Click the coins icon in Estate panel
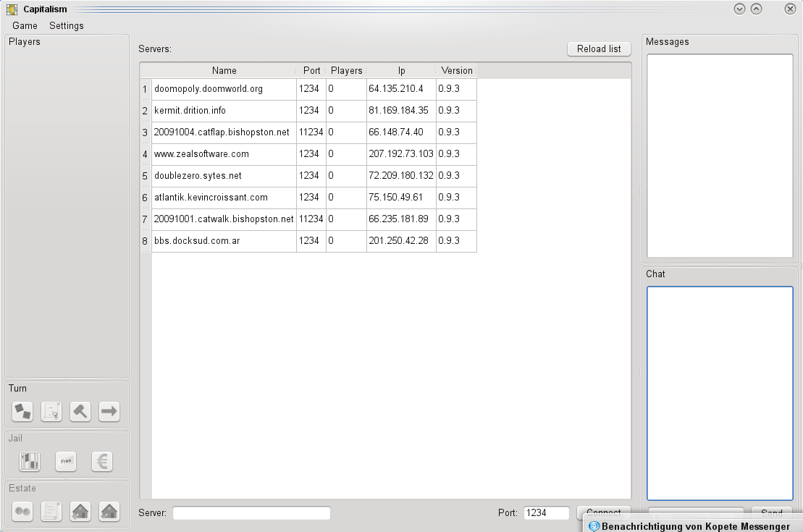Image resolution: width=803 pixels, height=532 pixels. pos(22,511)
